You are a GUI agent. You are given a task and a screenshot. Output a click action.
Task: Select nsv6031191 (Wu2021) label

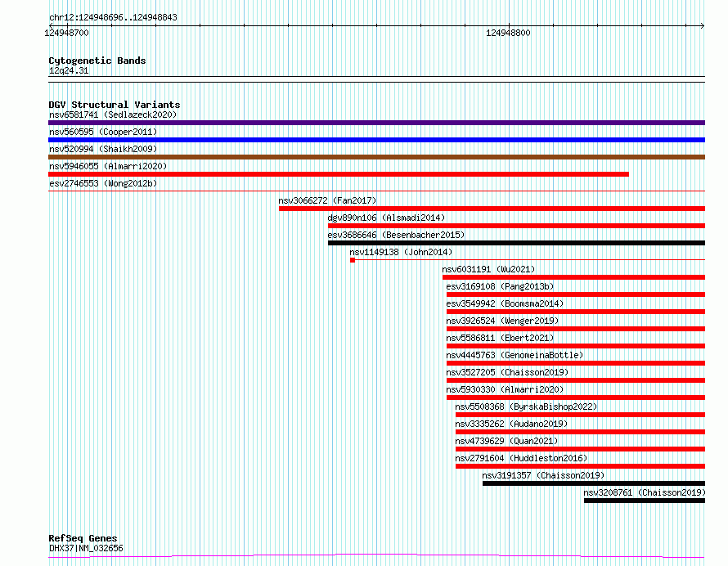click(488, 269)
